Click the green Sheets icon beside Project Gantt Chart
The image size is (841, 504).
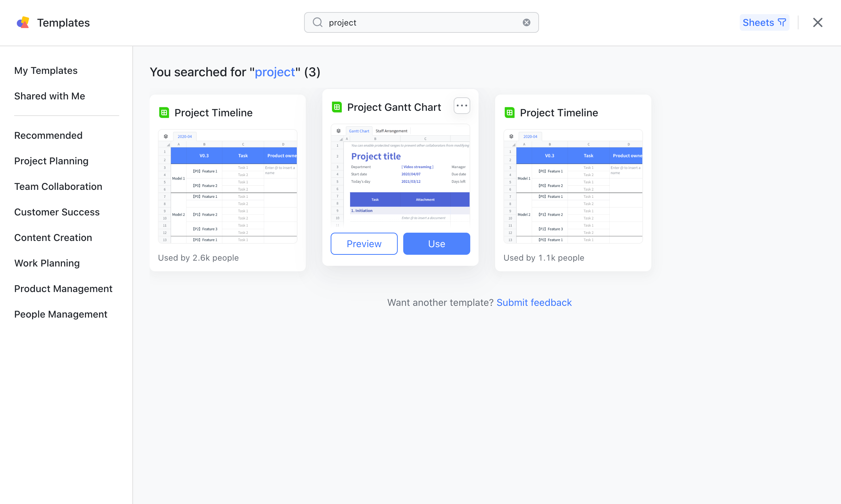pos(337,107)
